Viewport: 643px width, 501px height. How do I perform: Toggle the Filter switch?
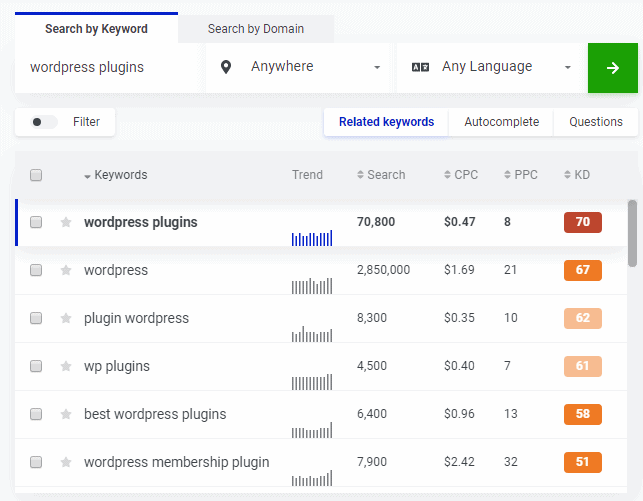click(x=44, y=122)
